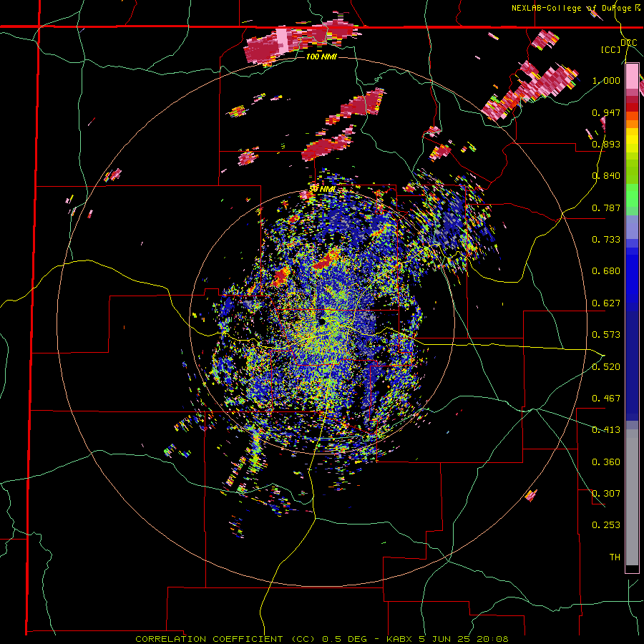Select the 0.627 legend value
The height and width of the screenshot is (644, 644).
click(x=606, y=303)
